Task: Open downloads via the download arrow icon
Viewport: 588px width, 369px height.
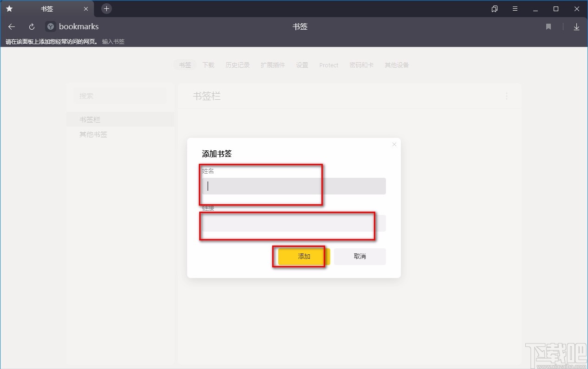Action: (576, 26)
